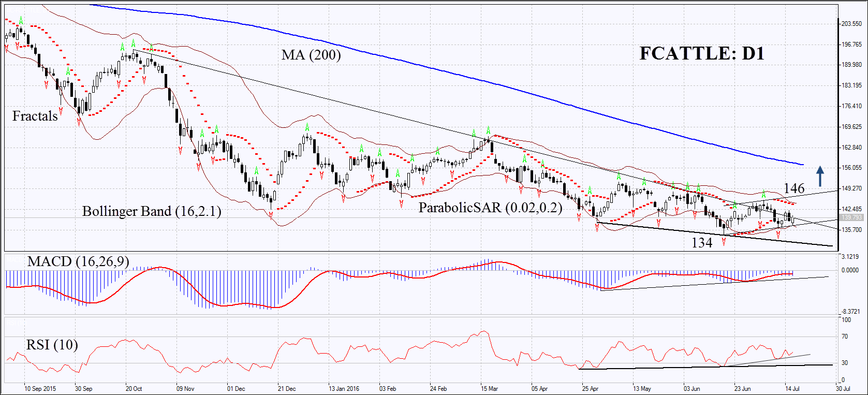868x395 pixels.
Task: Click the 03 Jun date label
Action: [x=692, y=388]
